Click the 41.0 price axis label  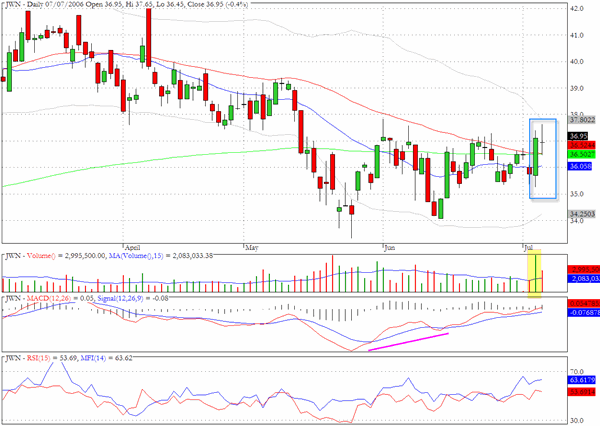[576, 35]
